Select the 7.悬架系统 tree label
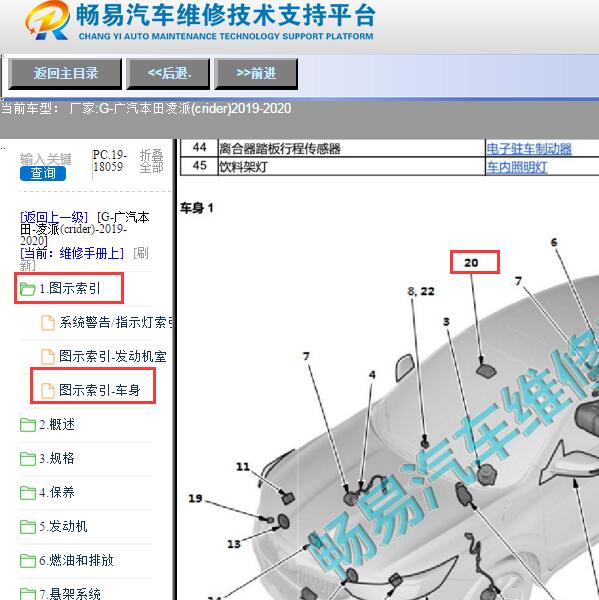The image size is (599, 600). pyautogui.click(x=70, y=594)
